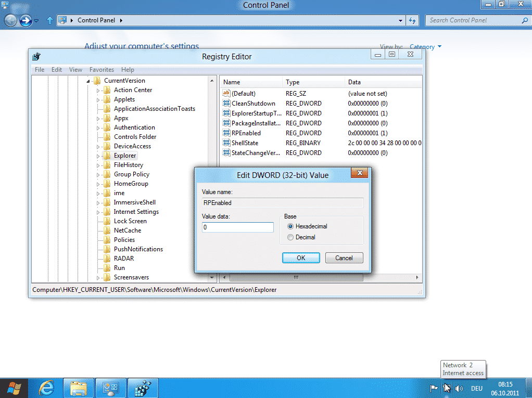
Task: Click Refresh button in Control Panel
Action: click(x=412, y=20)
